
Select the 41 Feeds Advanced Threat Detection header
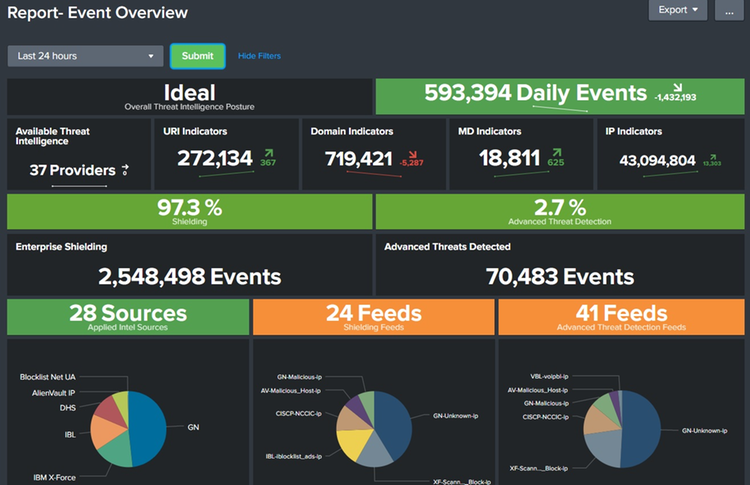coord(620,316)
